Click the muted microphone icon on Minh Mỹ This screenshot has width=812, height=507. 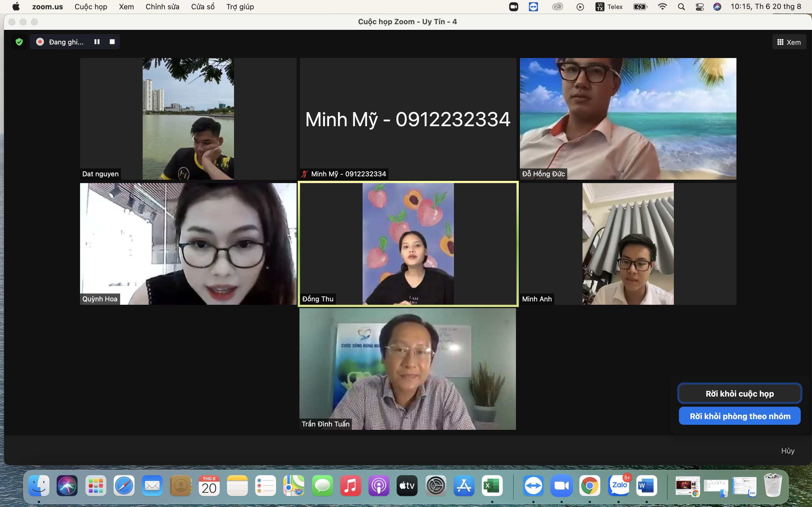pyautogui.click(x=305, y=174)
